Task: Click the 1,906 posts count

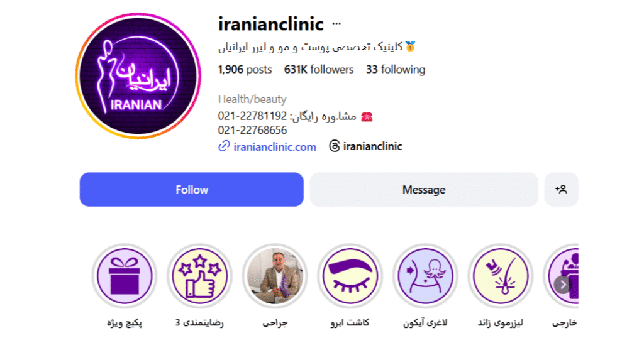Action: coord(245,69)
